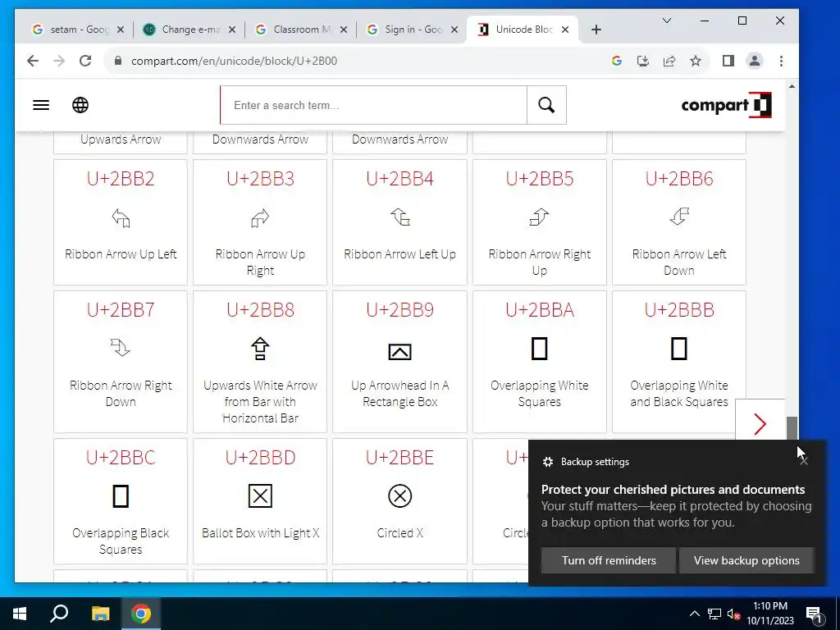Screen dimensions: 840x630
Task: Click the Ballot Box with Light X glyph
Action: [x=260, y=496]
